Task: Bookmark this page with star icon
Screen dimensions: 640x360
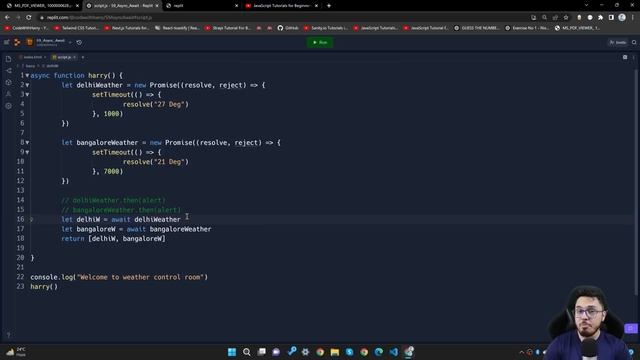Action: point(566,18)
